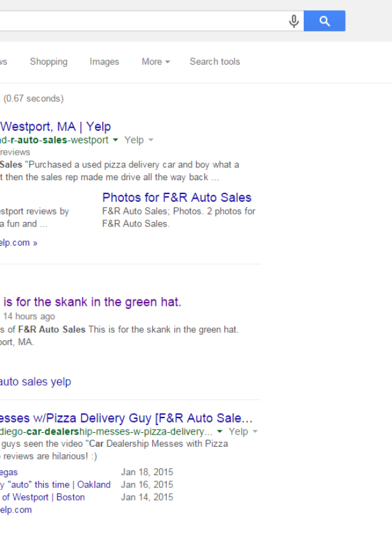Expand green arrow beside auto-sales-westport URL
Viewport: 392px width, 533px height.
pyautogui.click(x=115, y=140)
